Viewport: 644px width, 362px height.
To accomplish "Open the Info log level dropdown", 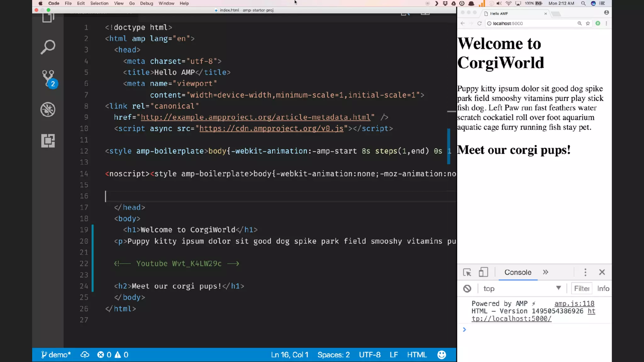I will click(603, 288).
